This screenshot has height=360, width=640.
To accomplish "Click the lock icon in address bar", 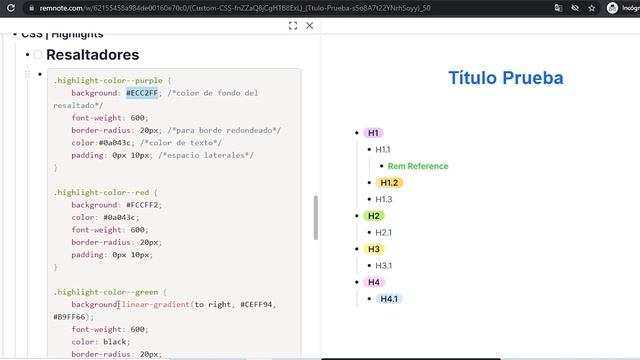I will tap(31, 8).
